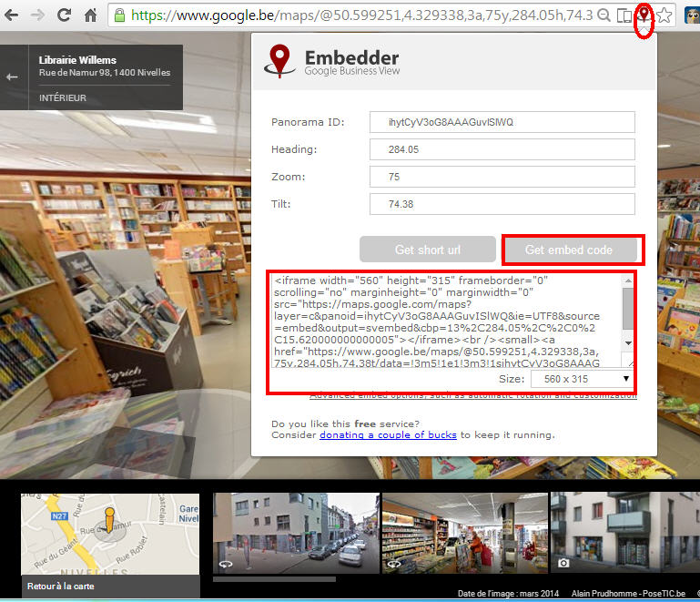Click donating a couple of bucks link
The height and width of the screenshot is (602, 700).
point(388,435)
